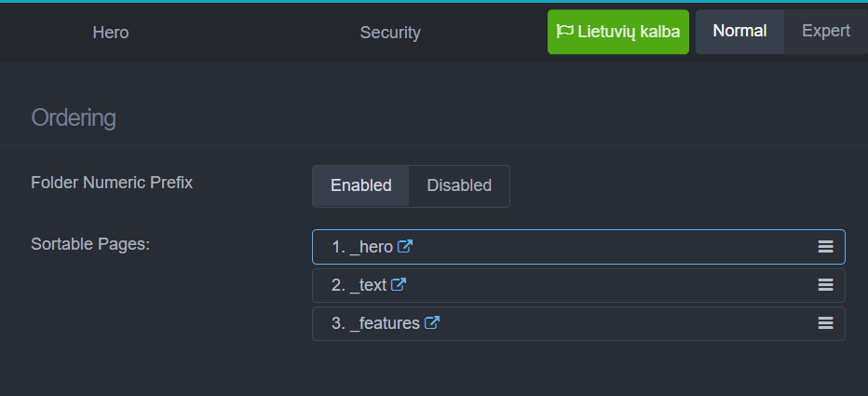Click the flag icon on language button
868x396 pixels.
(x=564, y=31)
